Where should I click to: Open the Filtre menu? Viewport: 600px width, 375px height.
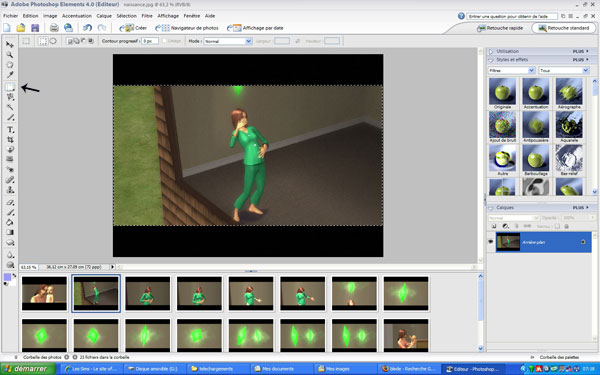147,16
